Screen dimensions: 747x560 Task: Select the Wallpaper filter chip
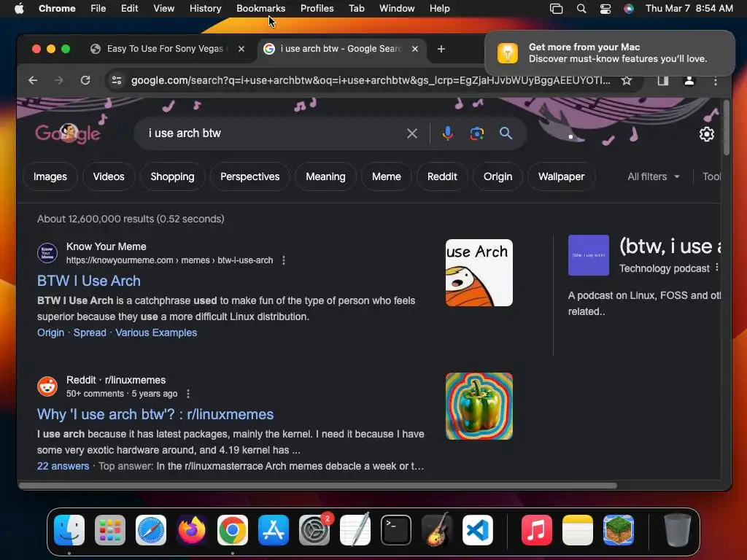pyautogui.click(x=561, y=176)
